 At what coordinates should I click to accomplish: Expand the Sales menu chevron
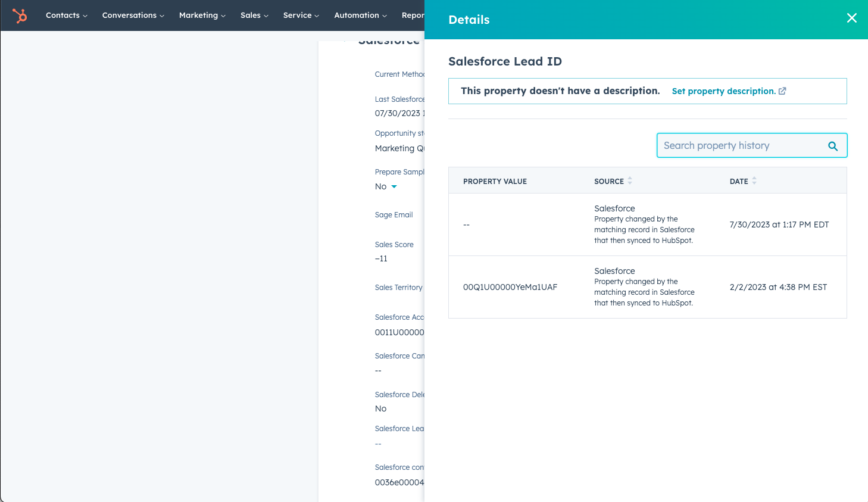click(266, 15)
